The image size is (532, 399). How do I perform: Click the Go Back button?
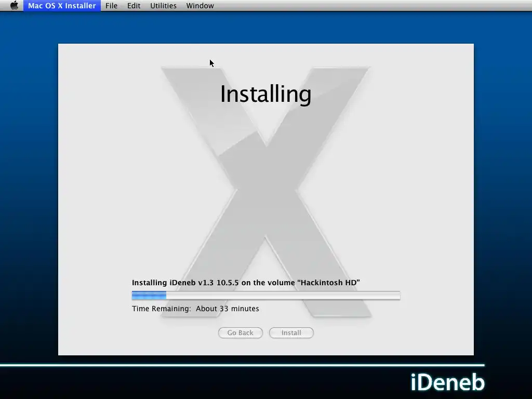[x=240, y=333]
